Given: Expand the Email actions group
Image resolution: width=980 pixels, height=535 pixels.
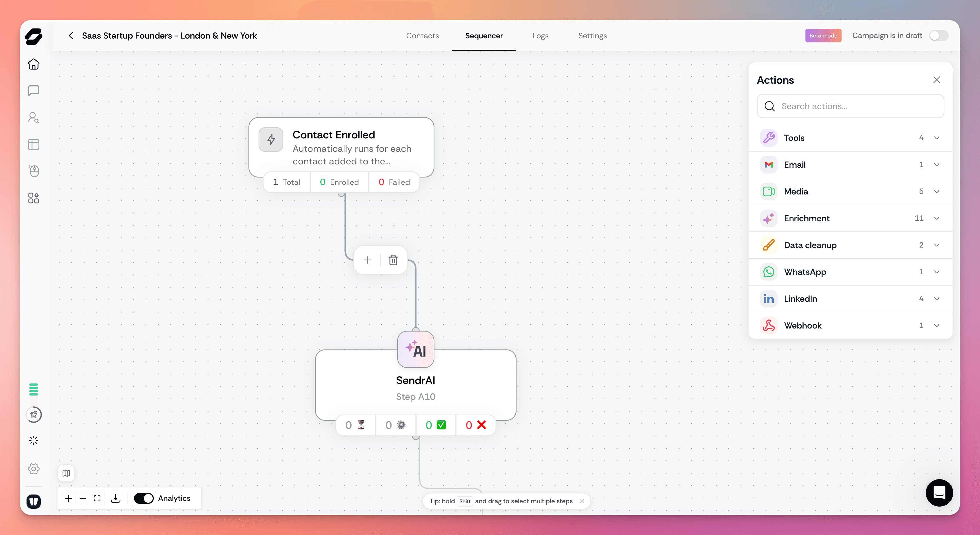Looking at the screenshot, I should click(850, 165).
